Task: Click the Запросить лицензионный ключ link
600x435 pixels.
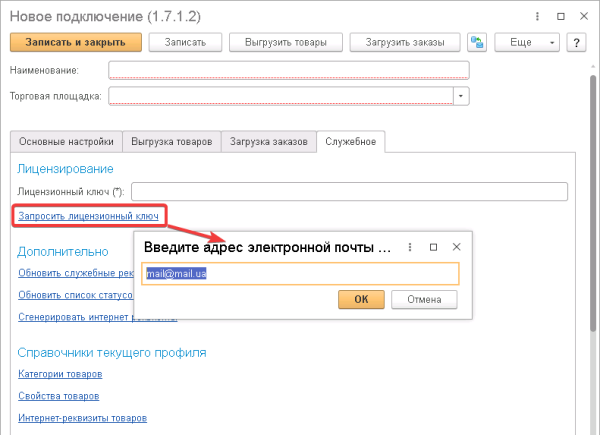Action: pyautogui.click(x=88, y=215)
